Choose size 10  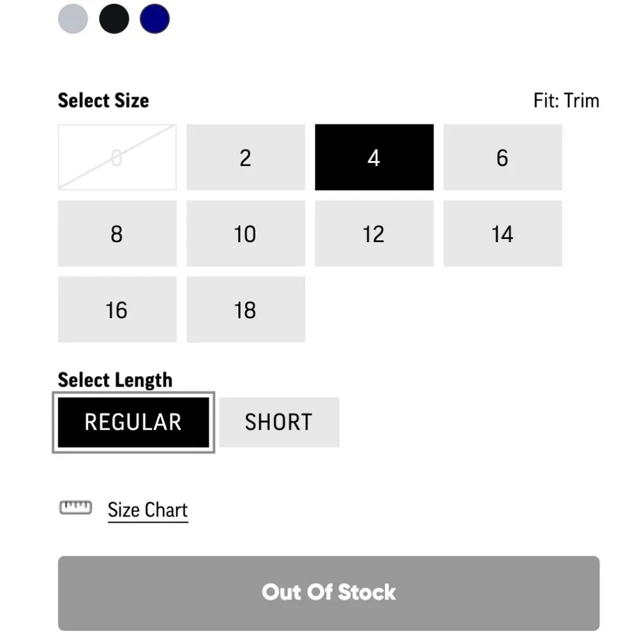(245, 233)
